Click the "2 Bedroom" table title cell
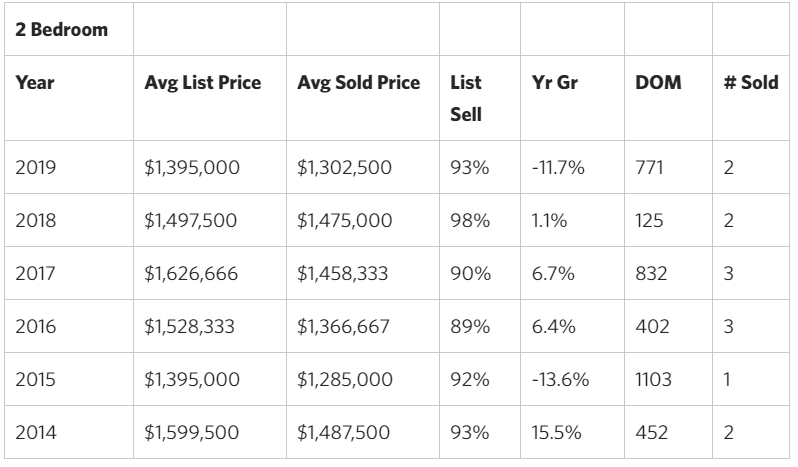This screenshot has width=798, height=467. 62,30
